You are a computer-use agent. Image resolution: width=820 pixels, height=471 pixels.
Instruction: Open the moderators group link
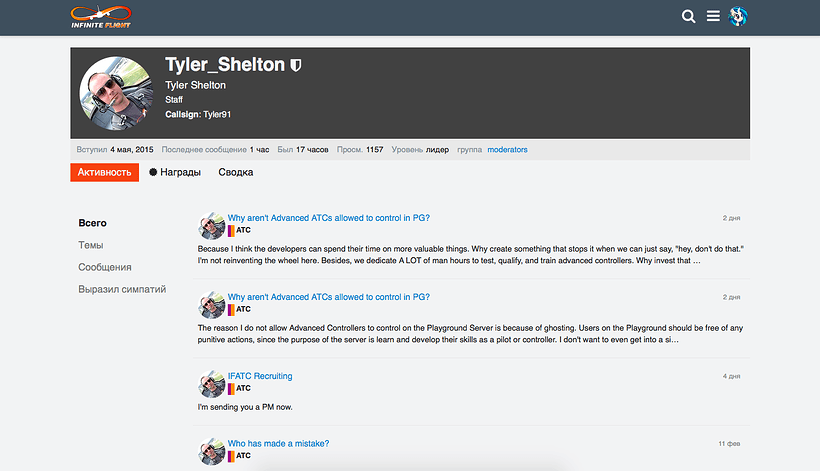click(x=507, y=150)
